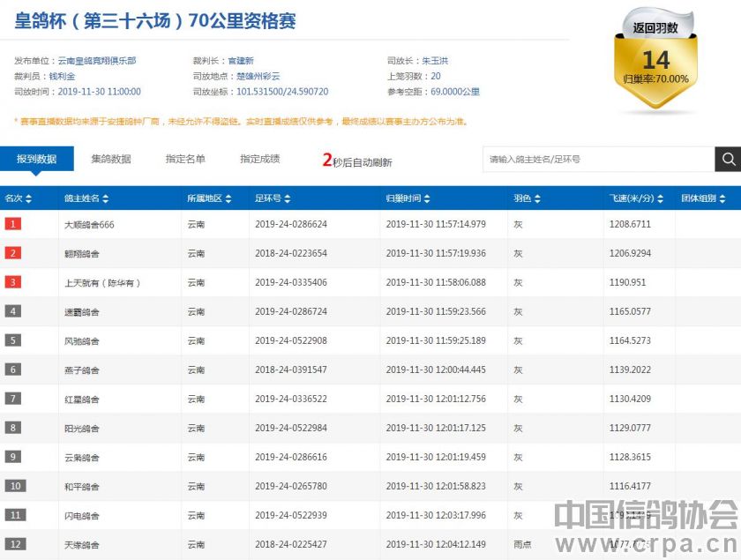Click owner name 大顺鸽舍666
741x560 pixels.
pyautogui.click(x=89, y=225)
